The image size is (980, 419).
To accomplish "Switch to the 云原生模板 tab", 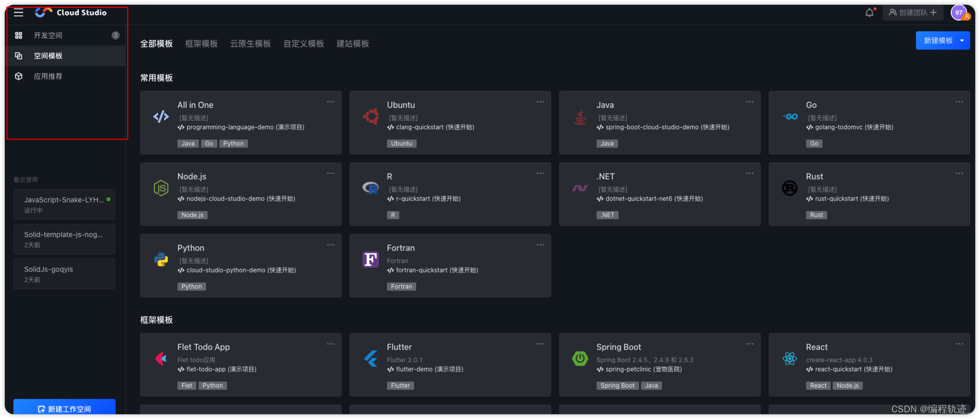I will pos(250,44).
